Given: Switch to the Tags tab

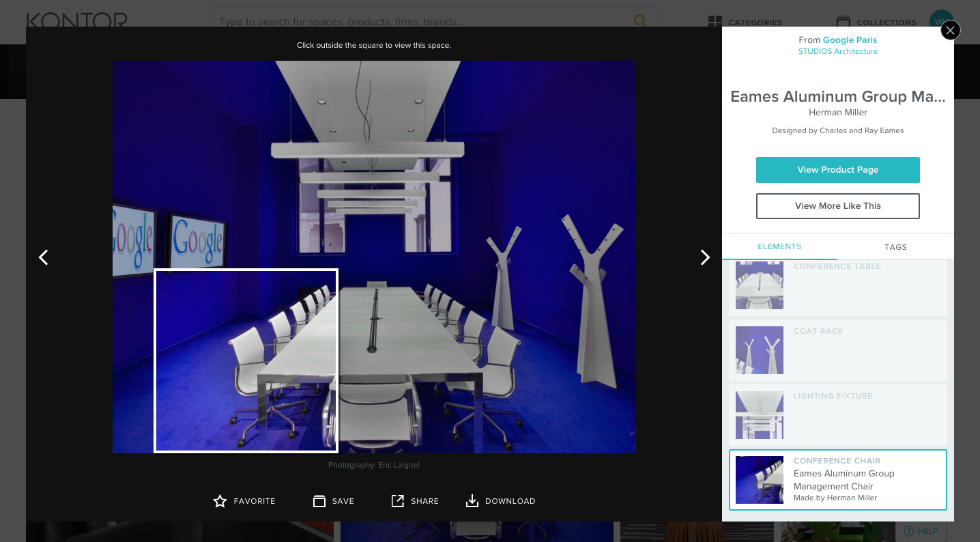Looking at the screenshot, I should coord(895,247).
